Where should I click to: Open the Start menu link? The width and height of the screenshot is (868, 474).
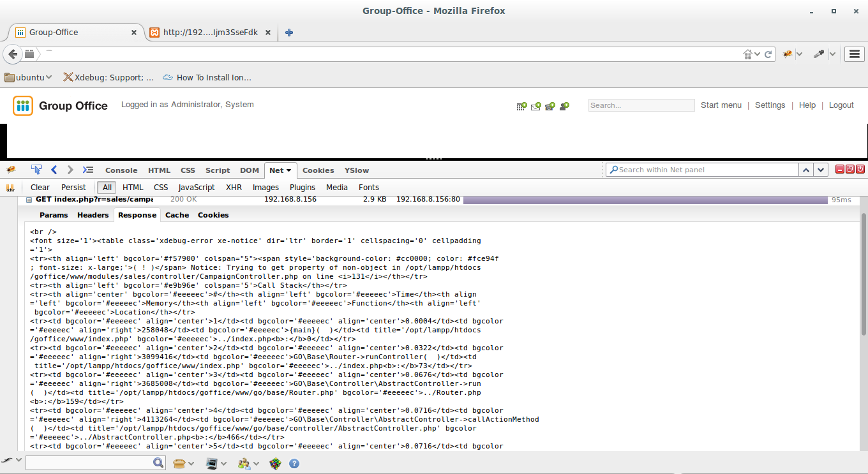[x=721, y=105]
